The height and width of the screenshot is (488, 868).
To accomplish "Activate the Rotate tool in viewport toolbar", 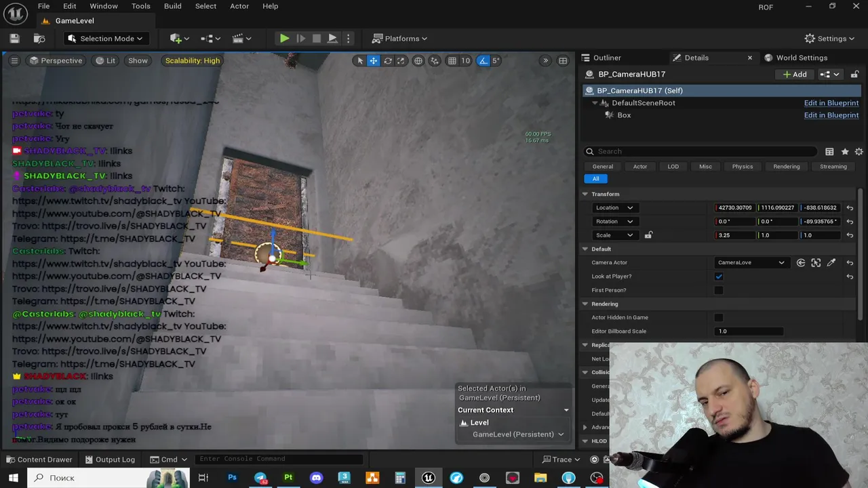I will 388,60.
